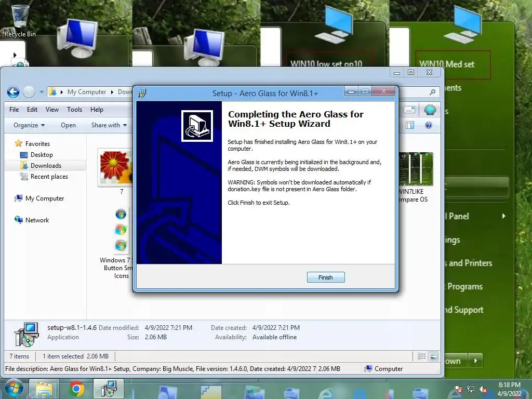Image resolution: width=532 pixels, height=399 pixels.
Task: Minimize the Explorer window
Action: 396,72
